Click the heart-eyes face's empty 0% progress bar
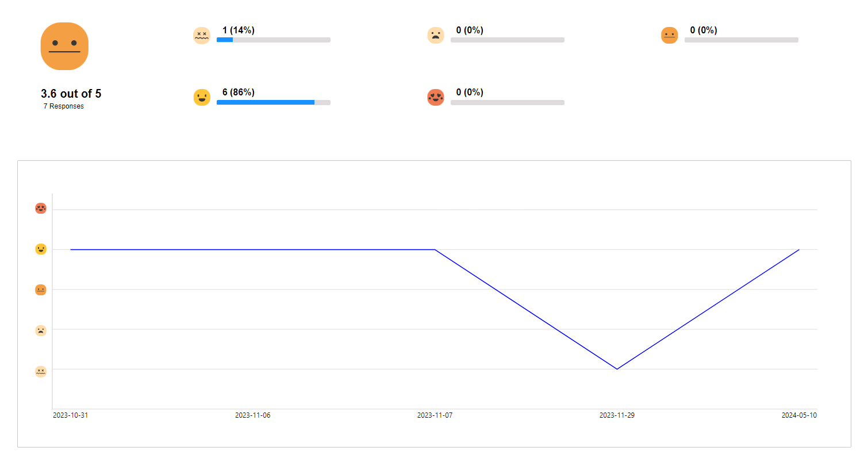Image resolution: width=868 pixels, height=455 pixels. click(508, 102)
